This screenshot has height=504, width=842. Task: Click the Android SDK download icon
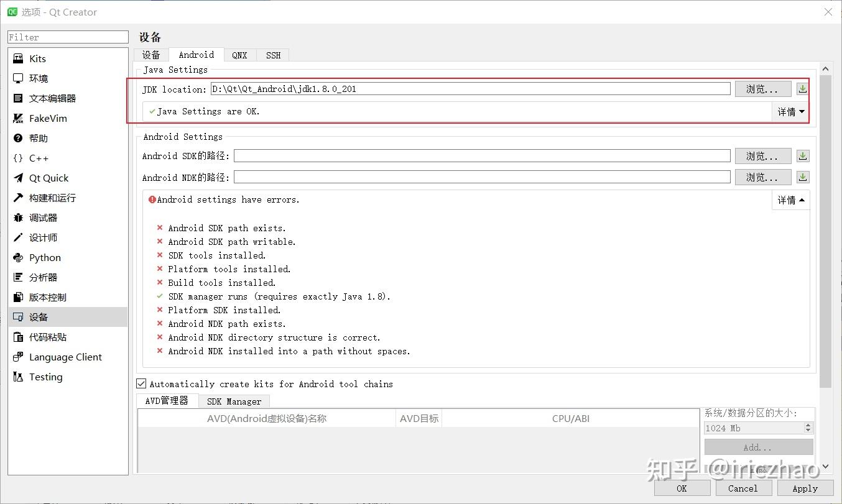803,156
